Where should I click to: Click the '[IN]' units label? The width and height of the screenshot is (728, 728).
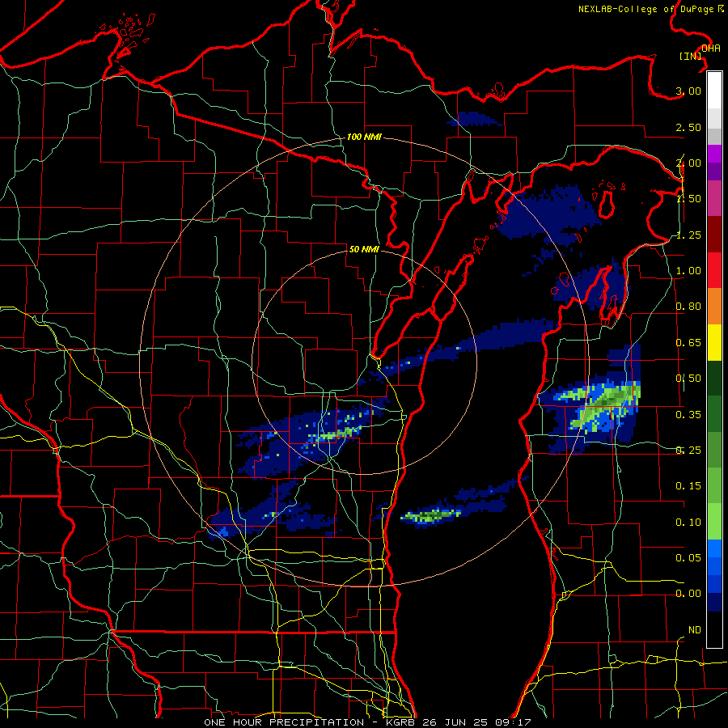(x=691, y=56)
